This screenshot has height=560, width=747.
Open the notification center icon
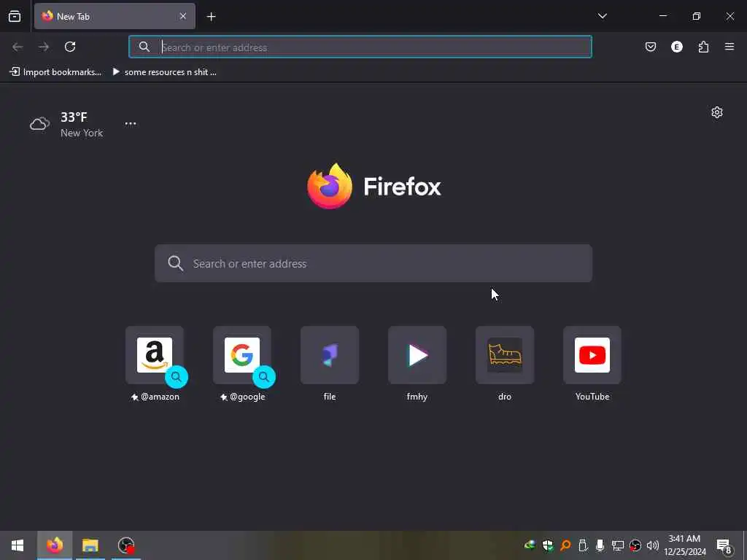click(x=724, y=546)
